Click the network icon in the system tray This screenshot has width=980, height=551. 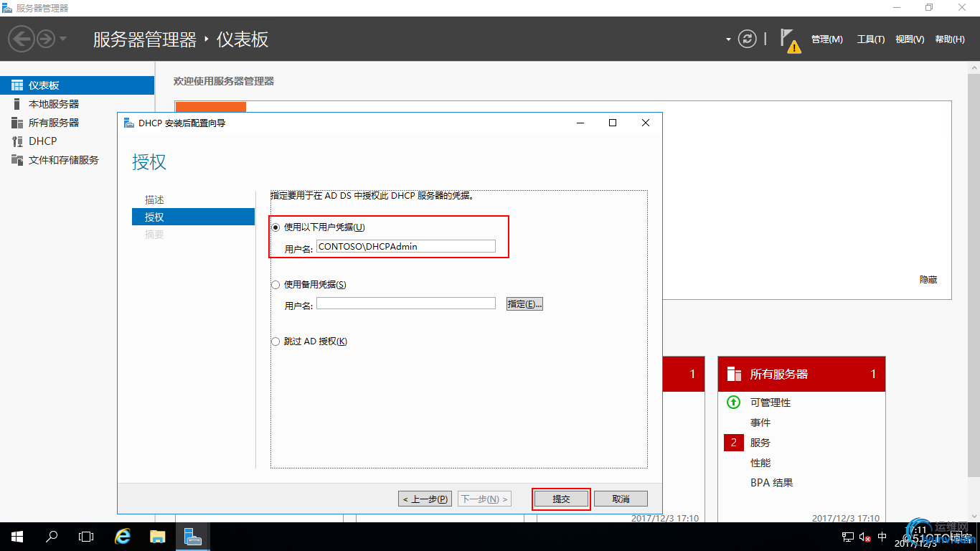click(x=847, y=537)
